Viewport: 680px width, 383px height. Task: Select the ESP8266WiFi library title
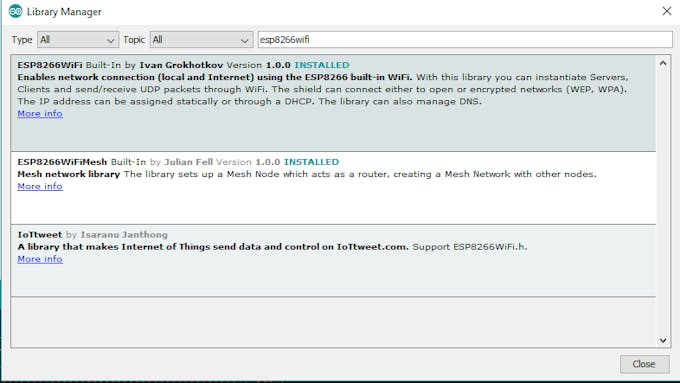coord(50,65)
